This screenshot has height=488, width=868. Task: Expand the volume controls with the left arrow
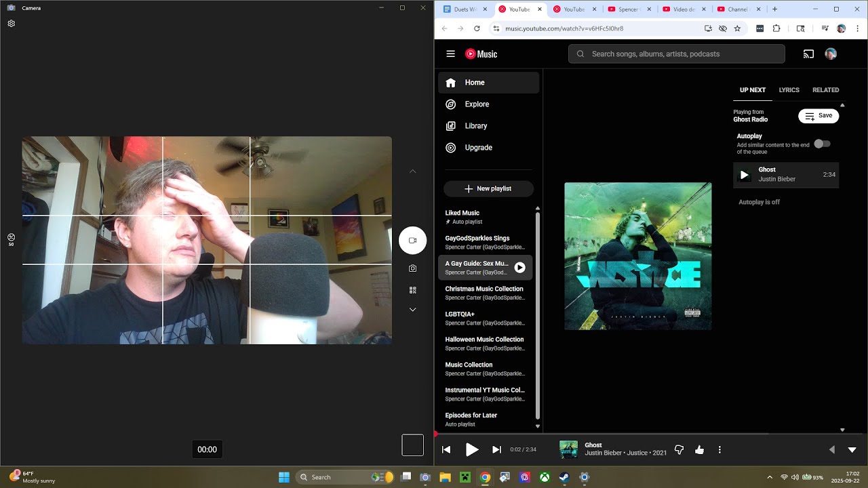coord(832,449)
